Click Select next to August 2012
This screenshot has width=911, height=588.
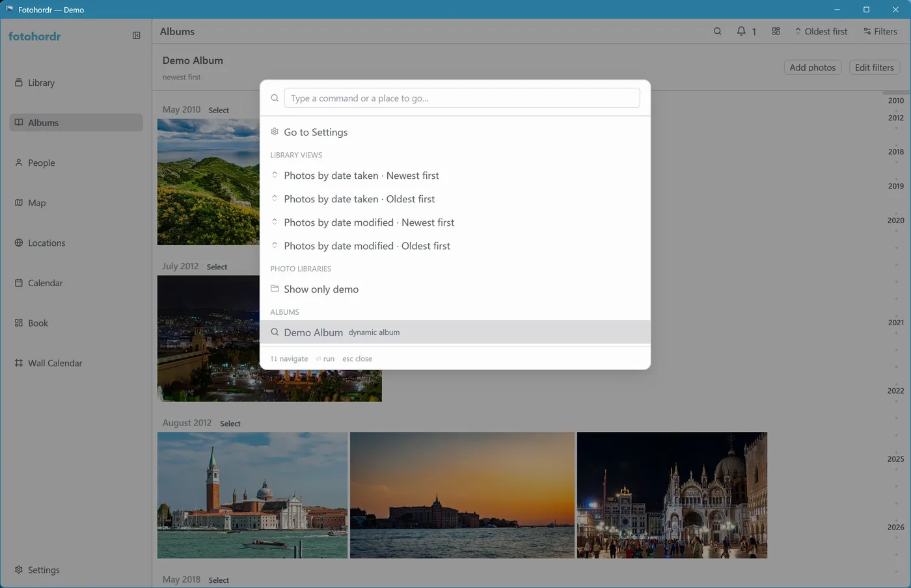[230, 423]
